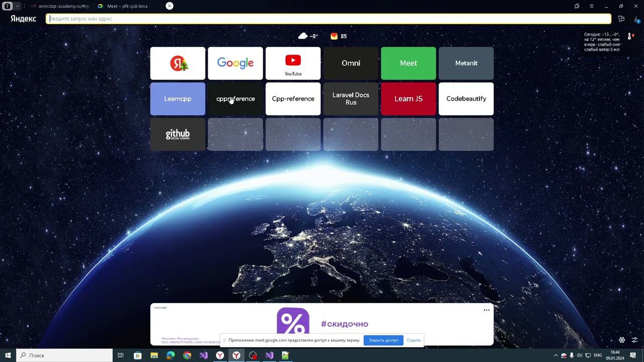Open the Learncpp tile
644x362 pixels.
click(178, 99)
